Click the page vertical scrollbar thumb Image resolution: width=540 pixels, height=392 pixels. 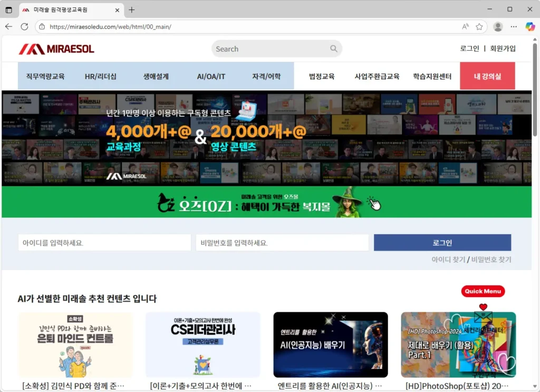click(x=535, y=90)
